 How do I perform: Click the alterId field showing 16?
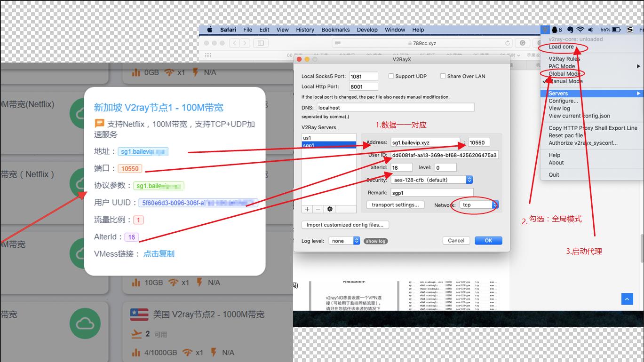402,167
